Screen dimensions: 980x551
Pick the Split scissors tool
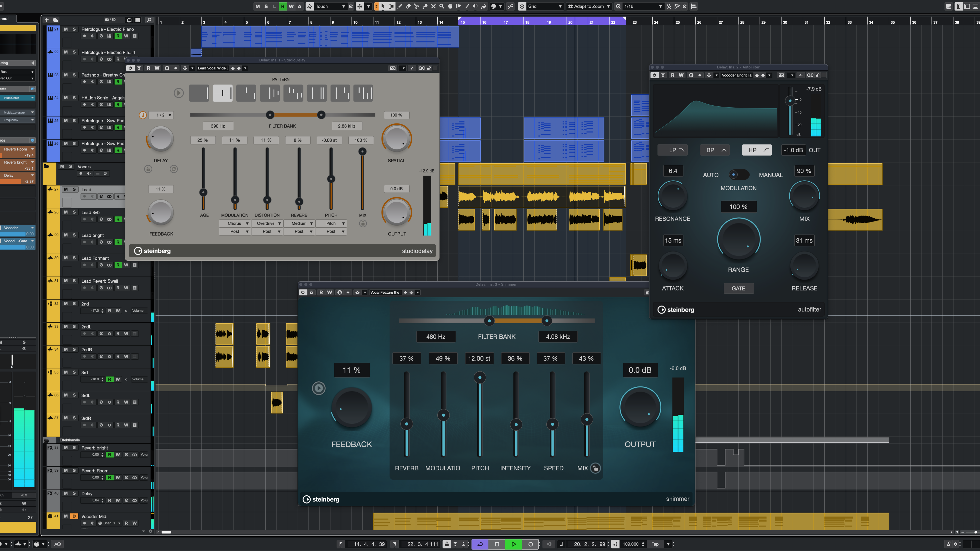[x=416, y=6]
